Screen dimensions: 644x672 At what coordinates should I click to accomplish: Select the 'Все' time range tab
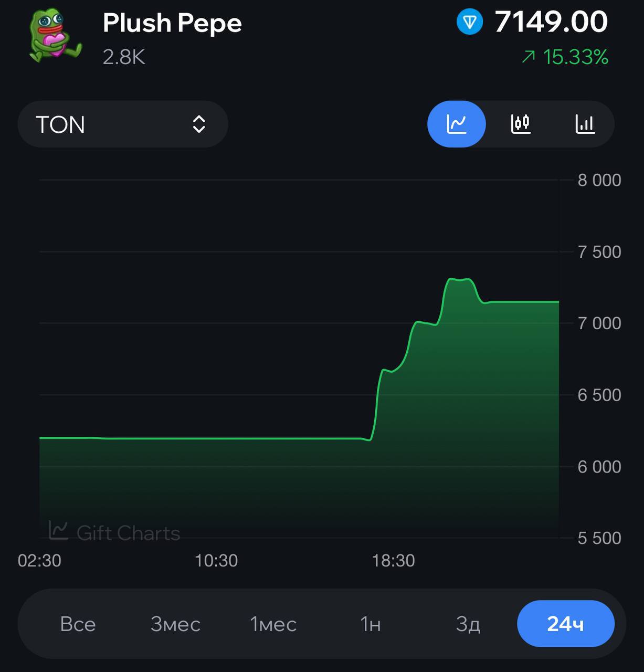78,624
